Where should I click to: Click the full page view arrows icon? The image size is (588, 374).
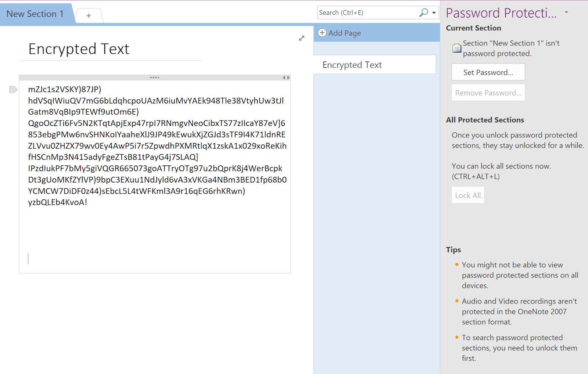coord(302,38)
